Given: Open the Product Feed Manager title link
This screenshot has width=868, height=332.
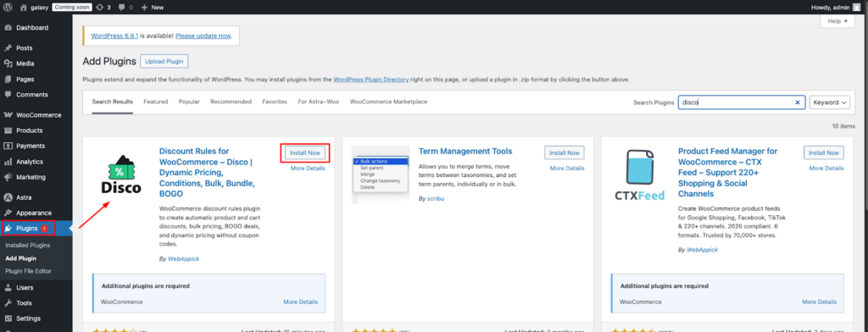Looking at the screenshot, I should [x=728, y=173].
